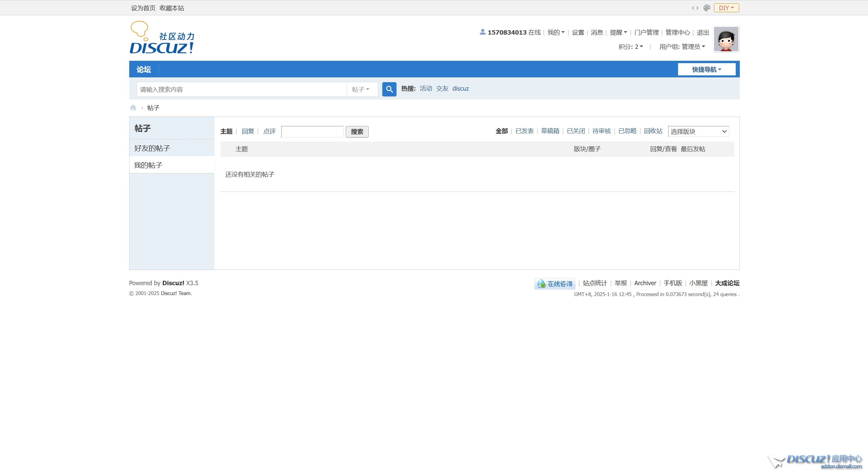Screen dimensions: 868x475
Task: Click the user avatar profile icon
Action: coord(727,38)
